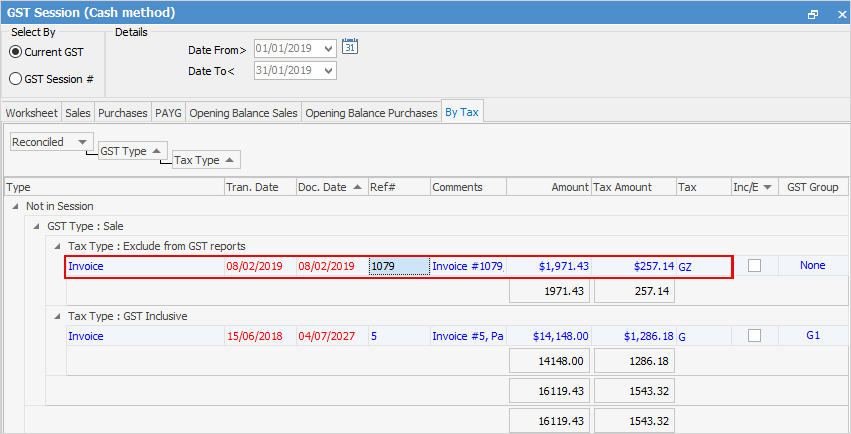The image size is (851, 434).
Task: Tick the checkbox for Invoice 1079
Action: tap(754, 266)
